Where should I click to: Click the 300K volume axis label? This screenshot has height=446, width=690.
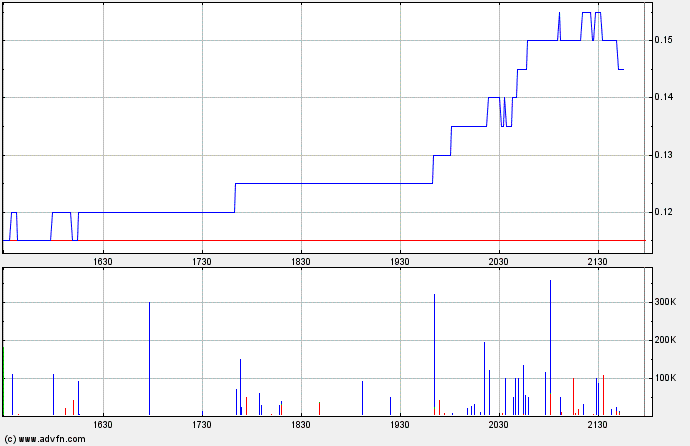(665, 302)
